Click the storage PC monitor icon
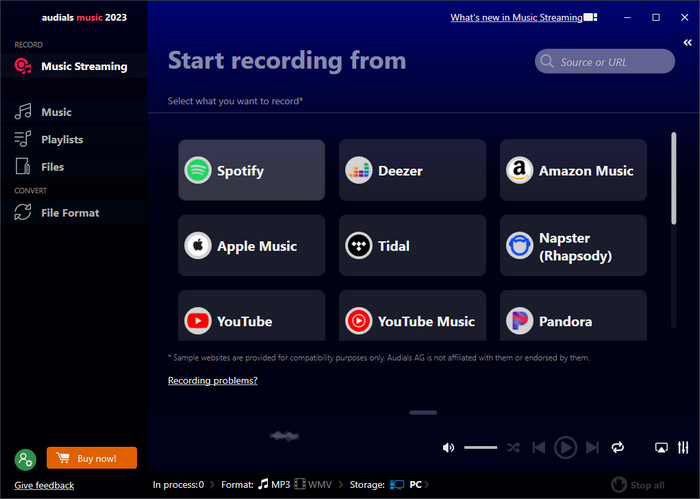 click(397, 485)
